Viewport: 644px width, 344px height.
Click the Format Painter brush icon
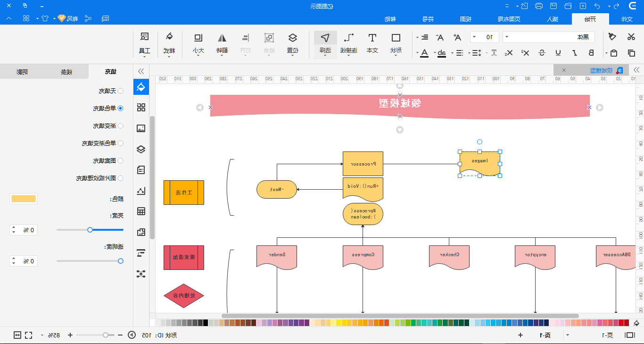tap(612, 37)
